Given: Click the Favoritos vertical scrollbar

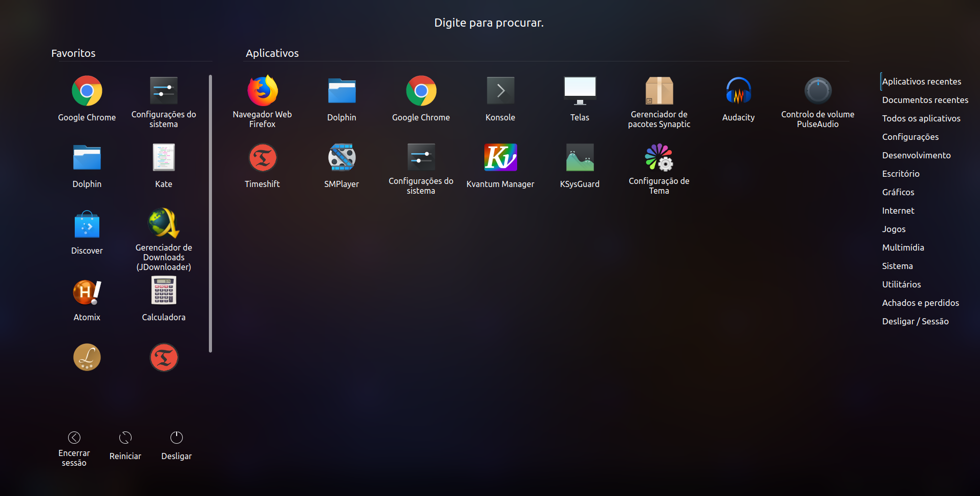Looking at the screenshot, I should 210,214.
